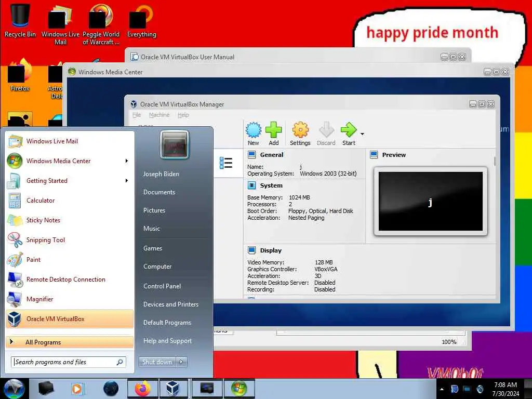Open Sticky Notes from Start menu
The height and width of the screenshot is (399, 532).
(x=70, y=220)
